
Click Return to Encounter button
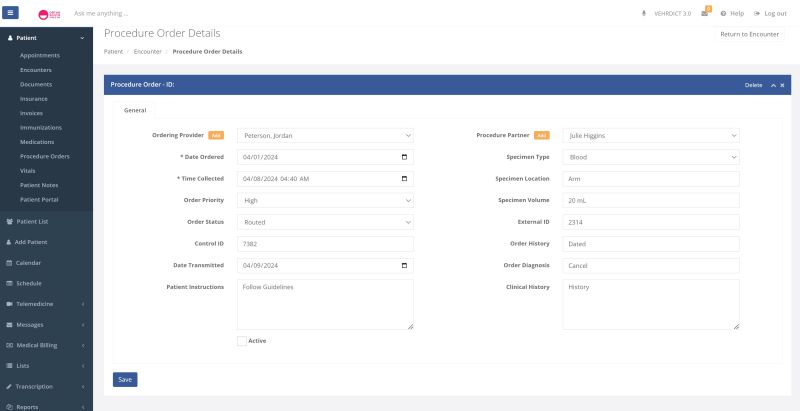tap(749, 34)
